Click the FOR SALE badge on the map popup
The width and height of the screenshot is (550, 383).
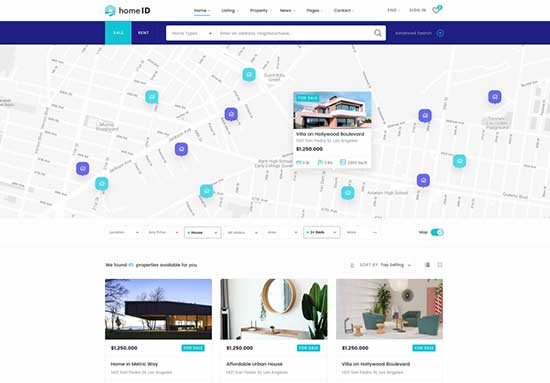tap(307, 98)
